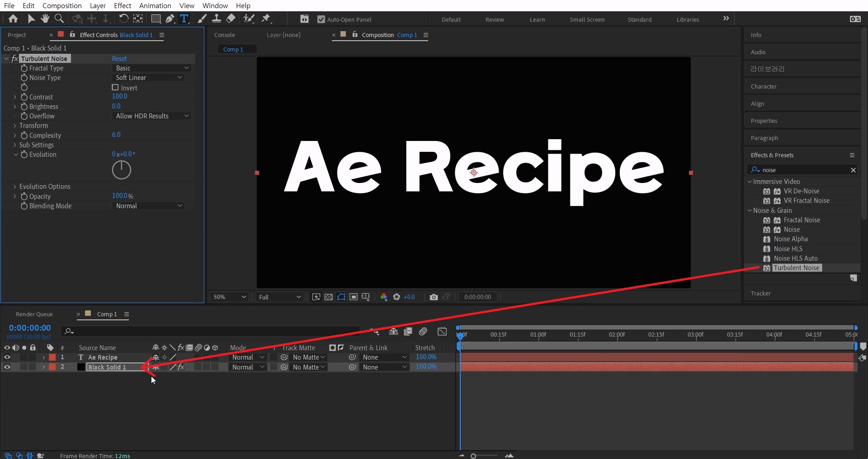Hide the Ae Recipe layer
This screenshot has height=459, width=868.
point(7,357)
